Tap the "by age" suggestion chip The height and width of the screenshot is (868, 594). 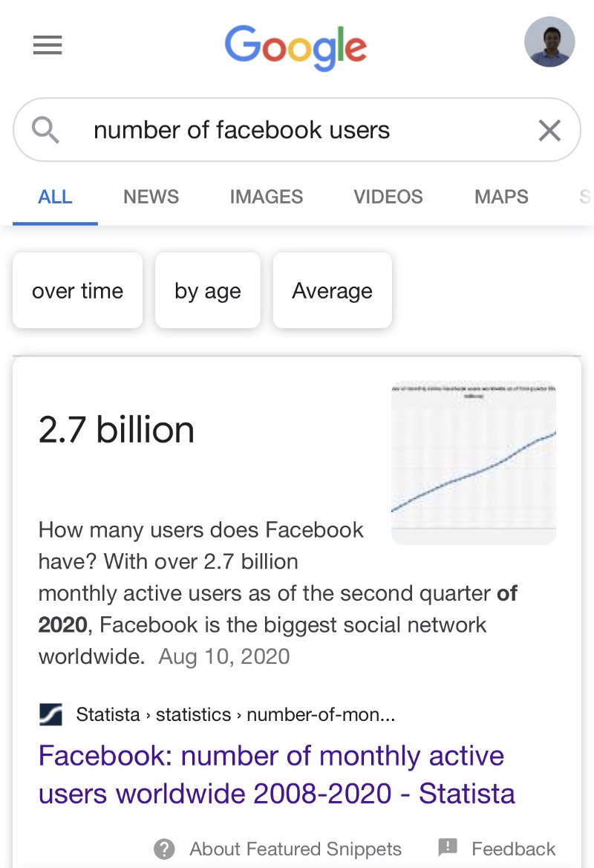[207, 290]
